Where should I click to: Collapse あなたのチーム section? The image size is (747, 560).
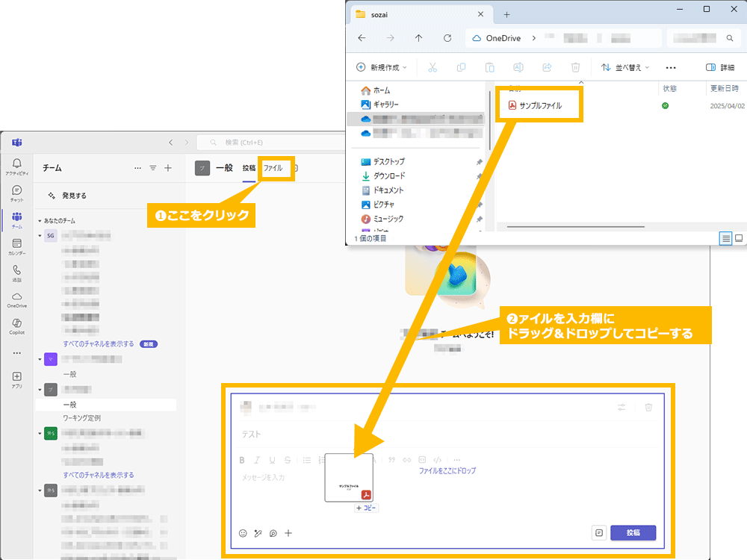click(40, 221)
